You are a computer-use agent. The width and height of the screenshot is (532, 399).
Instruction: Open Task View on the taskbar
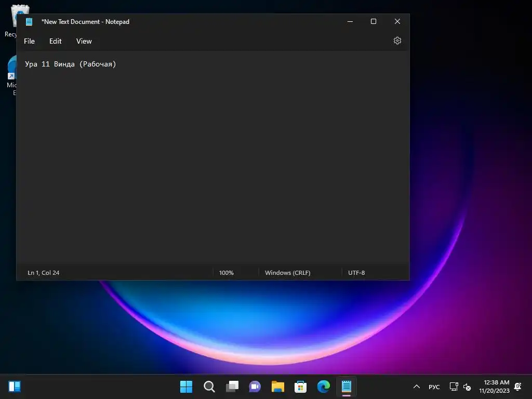pyautogui.click(x=232, y=387)
